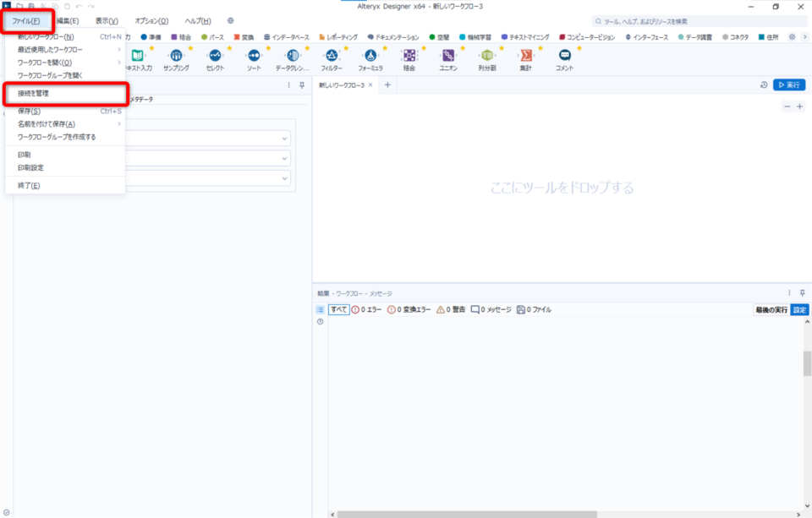This screenshot has height=518, width=812.
Task: Select the 集計 (Summarize) tool
Action: point(525,55)
